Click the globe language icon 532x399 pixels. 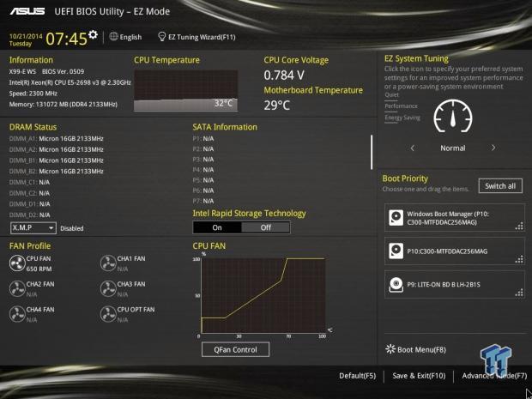coord(113,37)
